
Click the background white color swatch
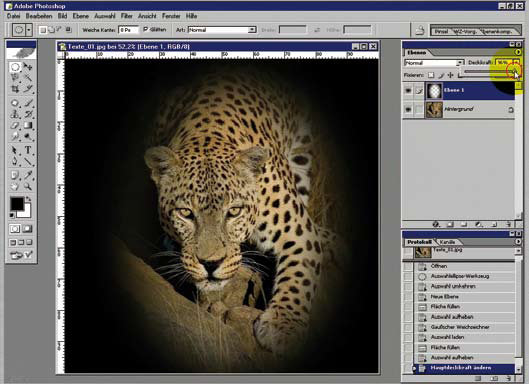pyautogui.click(x=26, y=213)
